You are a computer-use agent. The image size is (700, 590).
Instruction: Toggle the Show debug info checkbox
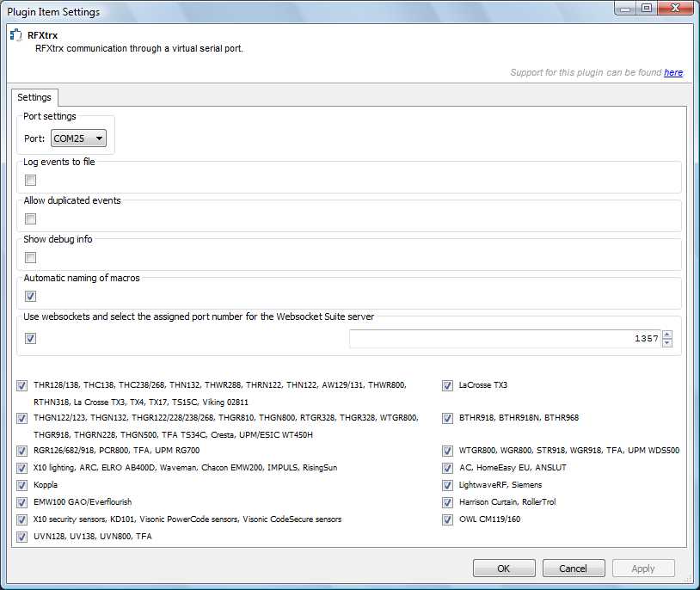pyautogui.click(x=30, y=258)
